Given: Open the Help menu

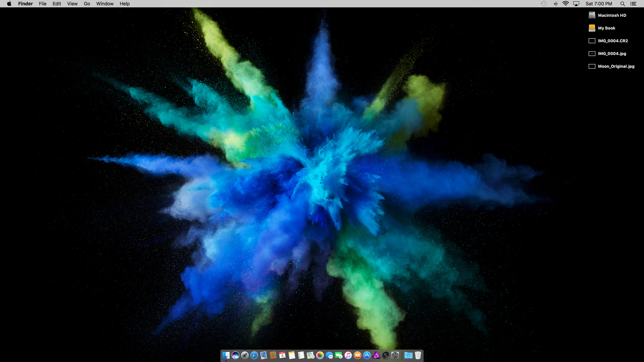Looking at the screenshot, I should tap(124, 4).
